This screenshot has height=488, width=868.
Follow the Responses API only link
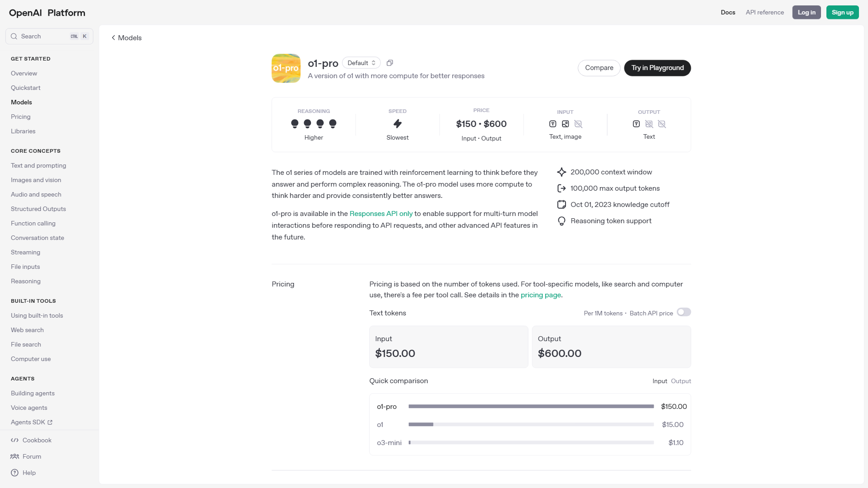pos(381,214)
